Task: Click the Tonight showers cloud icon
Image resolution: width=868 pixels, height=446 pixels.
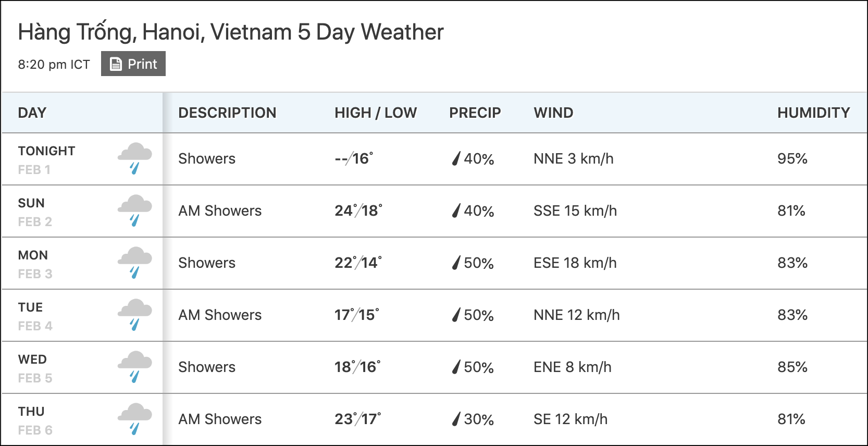Action: [134, 158]
